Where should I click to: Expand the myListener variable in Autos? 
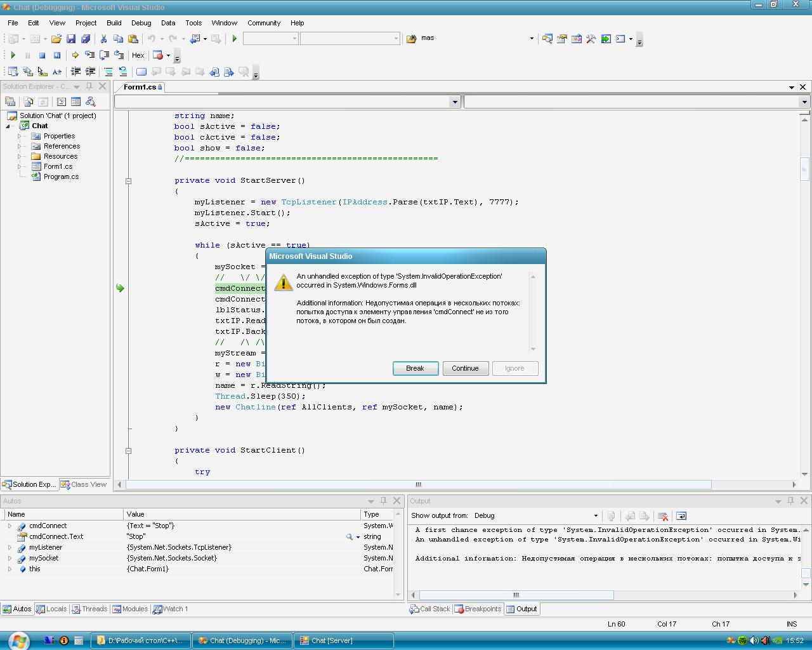tap(10, 547)
